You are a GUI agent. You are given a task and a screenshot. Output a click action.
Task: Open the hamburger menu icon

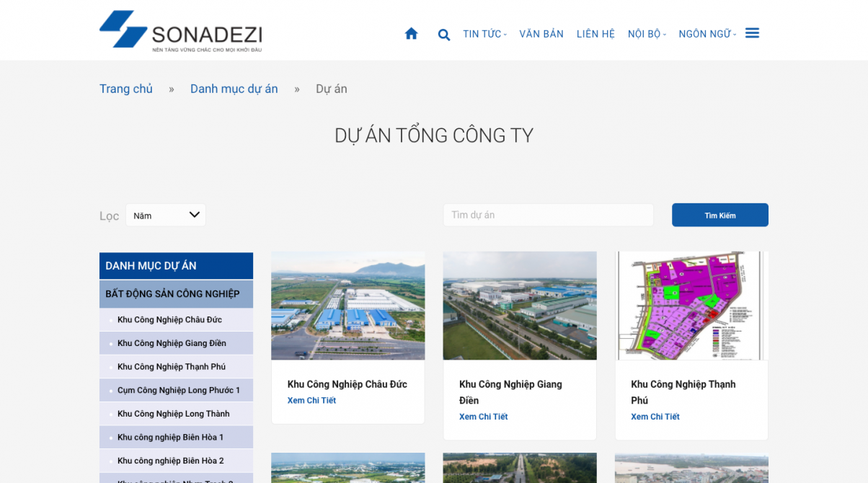pos(752,33)
